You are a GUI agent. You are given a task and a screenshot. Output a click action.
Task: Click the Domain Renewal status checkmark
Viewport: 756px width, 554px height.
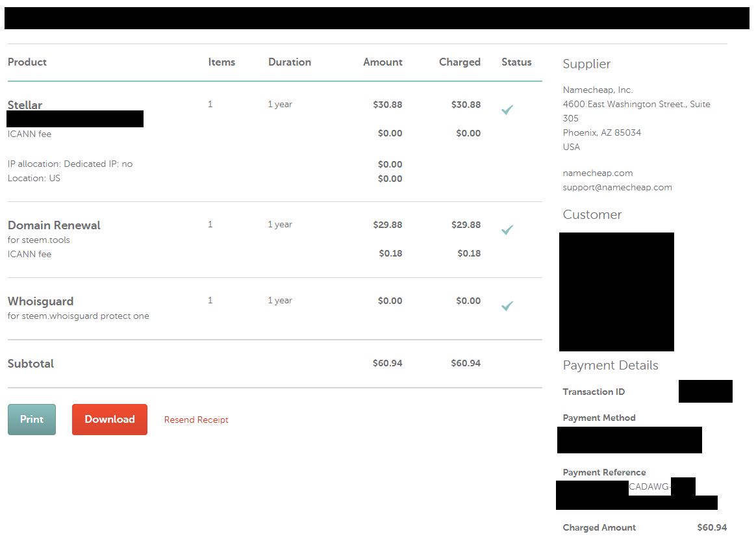[x=507, y=229]
